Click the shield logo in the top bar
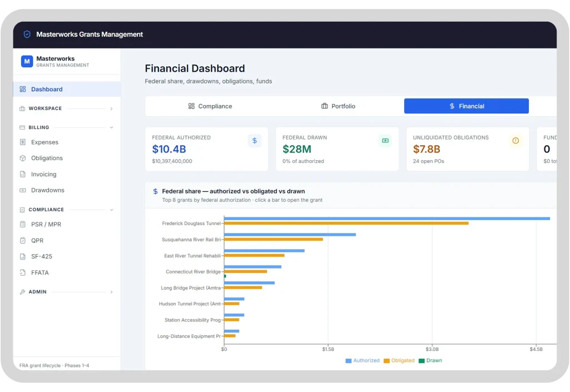This screenshot has height=392, width=570. [27, 34]
